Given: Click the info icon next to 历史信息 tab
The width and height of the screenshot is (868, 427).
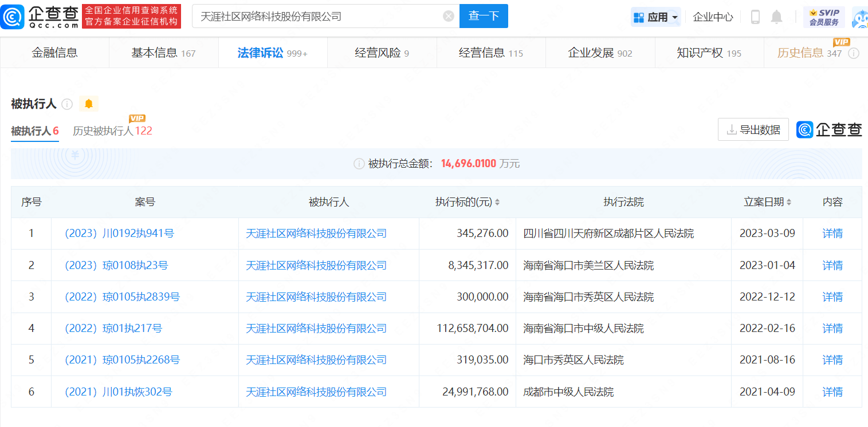Looking at the screenshot, I should [854, 53].
